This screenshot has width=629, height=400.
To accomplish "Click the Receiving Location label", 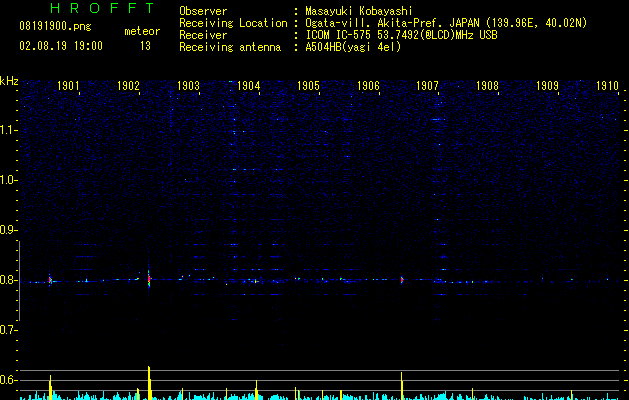I will pyautogui.click(x=233, y=23).
